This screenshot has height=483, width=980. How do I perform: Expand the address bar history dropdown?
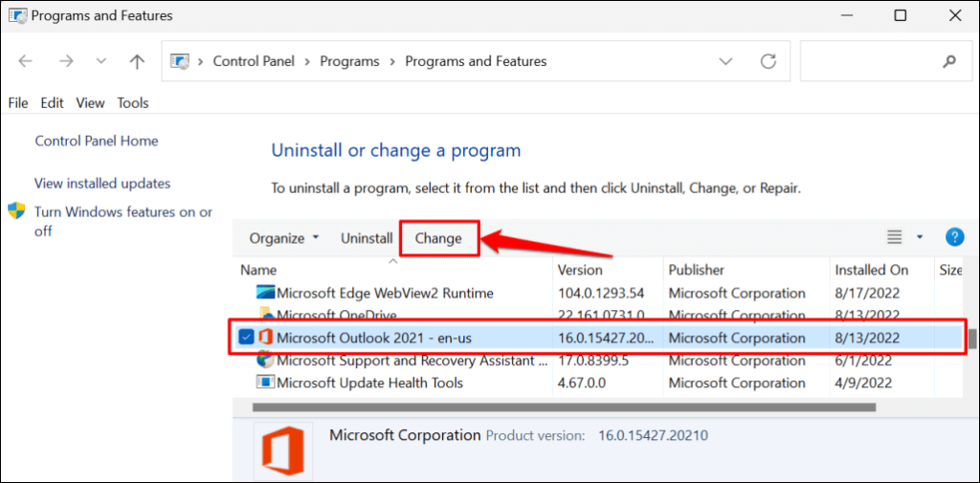click(725, 61)
